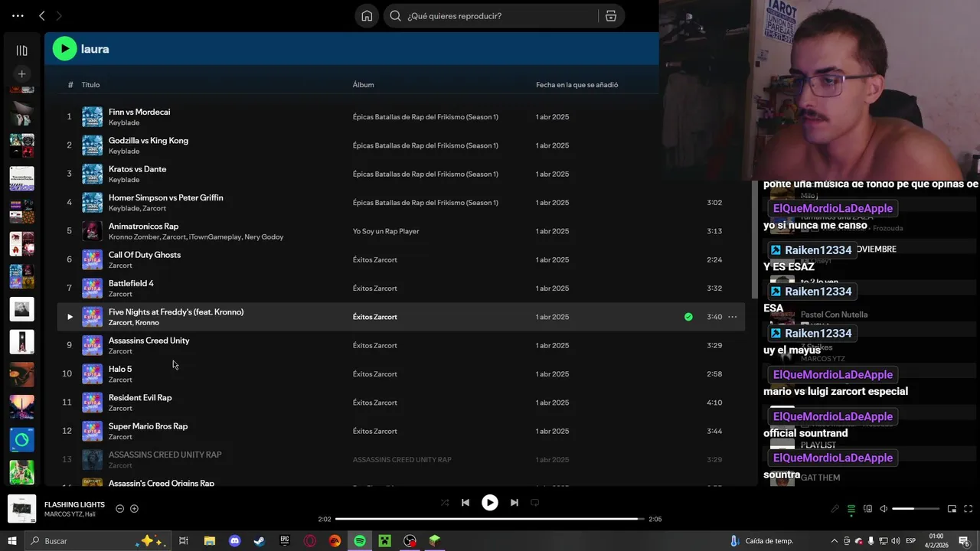The width and height of the screenshot is (980, 551).
Task: Go back with the left arrow
Action: (42, 15)
